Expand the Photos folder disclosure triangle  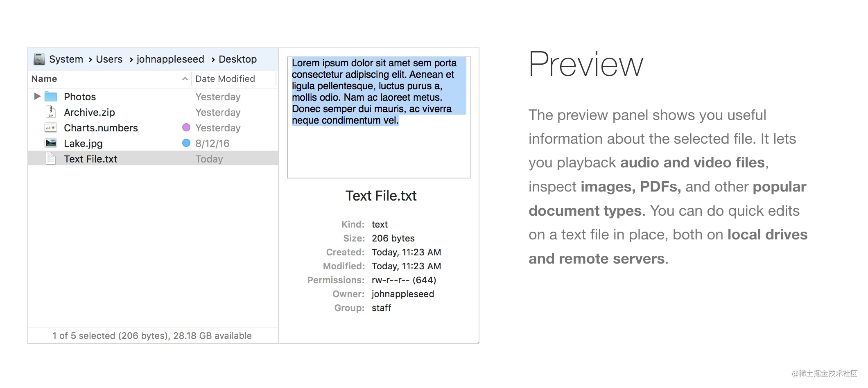(x=37, y=96)
